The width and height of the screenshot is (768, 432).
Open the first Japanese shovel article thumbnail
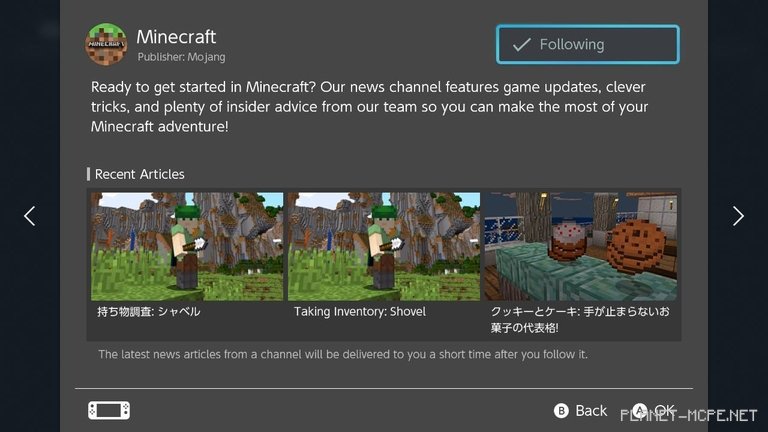187,246
